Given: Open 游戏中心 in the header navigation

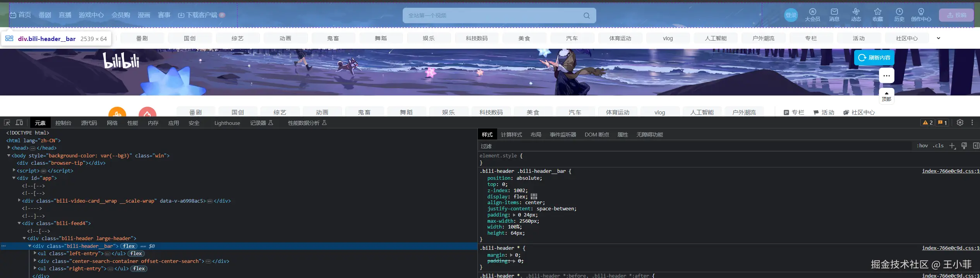Looking at the screenshot, I should click(91, 15).
